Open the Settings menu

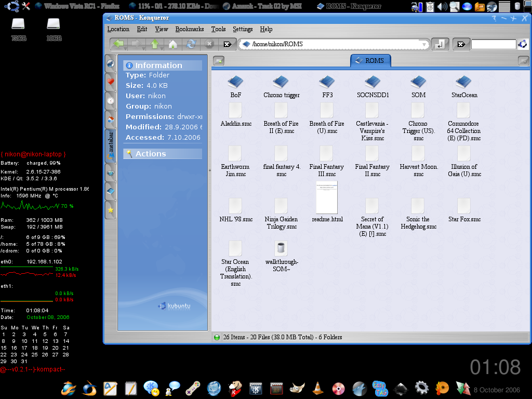point(243,29)
